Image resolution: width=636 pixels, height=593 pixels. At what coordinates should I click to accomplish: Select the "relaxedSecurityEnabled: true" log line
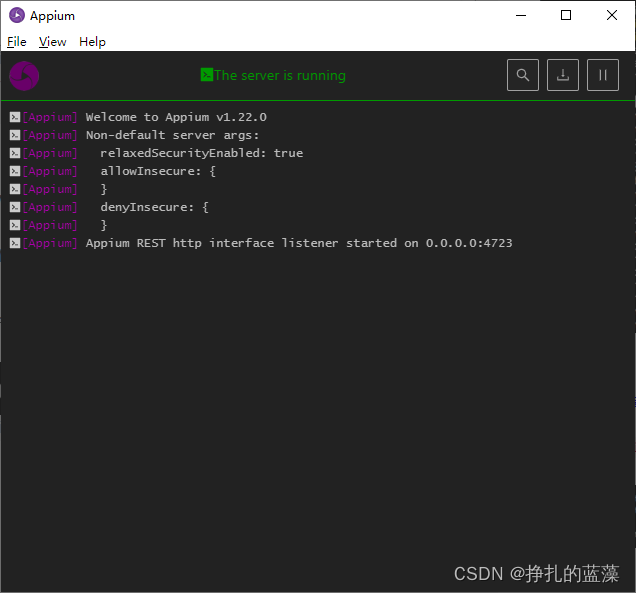(x=202, y=153)
